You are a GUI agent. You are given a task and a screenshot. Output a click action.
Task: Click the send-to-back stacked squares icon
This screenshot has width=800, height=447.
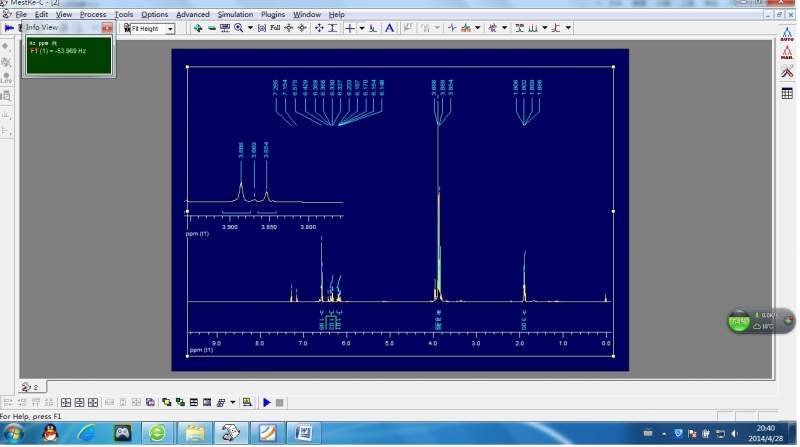[180, 403]
